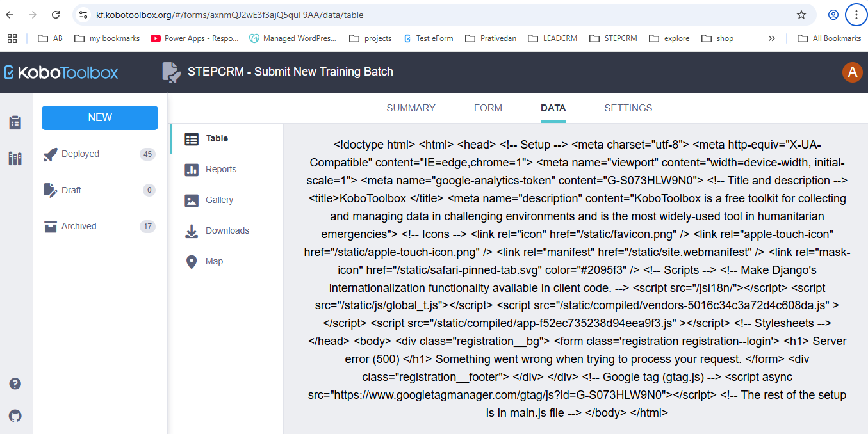Open the Library books icon in sidebar
Screen dimensions: 868x434
(x=15, y=158)
